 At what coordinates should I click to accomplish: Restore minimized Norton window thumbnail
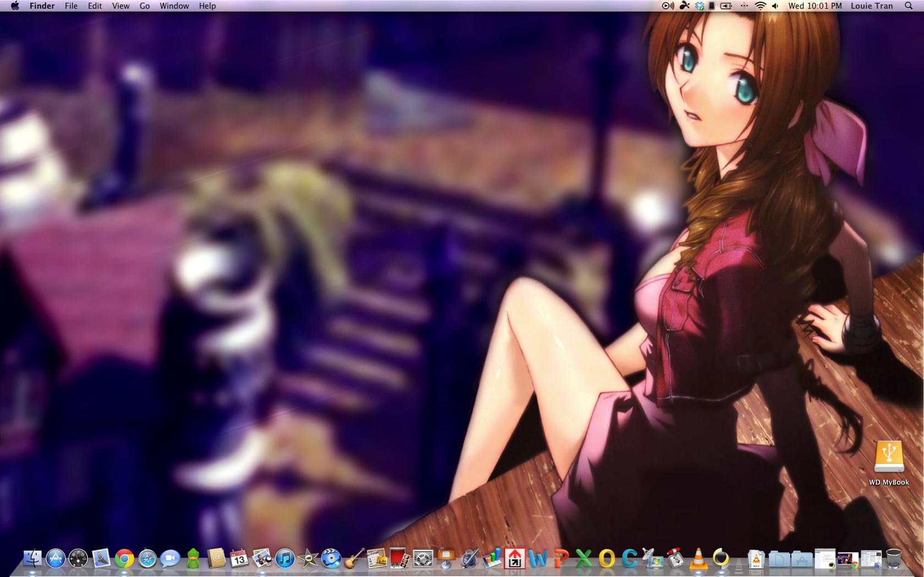tap(825, 559)
